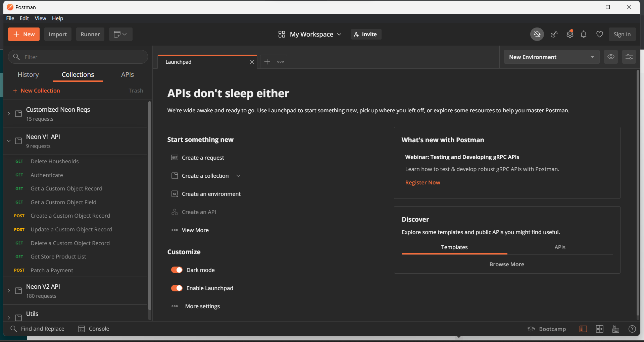
Task: Open Find and Replace
Action: pyautogui.click(x=37, y=329)
